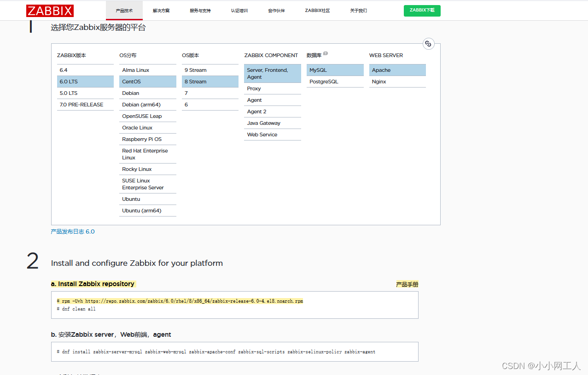This screenshot has width=588, height=375.
Task: Select Zabbix version 7.0 PRE-RELEASE
Action: pos(85,105)
